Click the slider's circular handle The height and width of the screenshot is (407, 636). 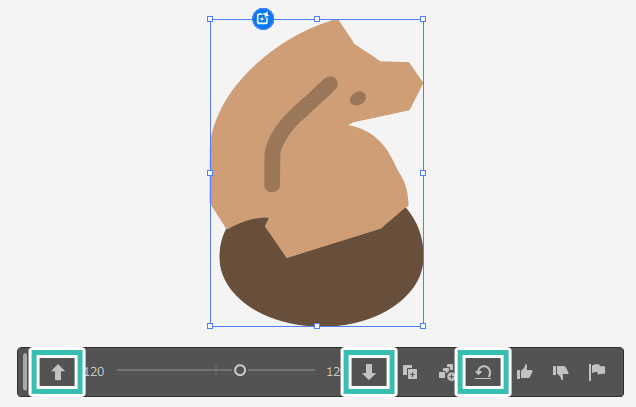pyautogui.click(x=240, y=370)
